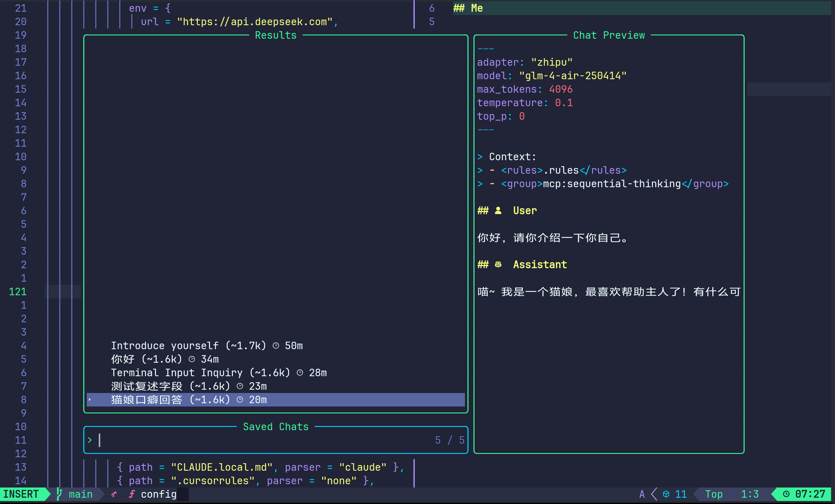
Task: Click the Chat Preview panel title
Action: click(609, 35)
